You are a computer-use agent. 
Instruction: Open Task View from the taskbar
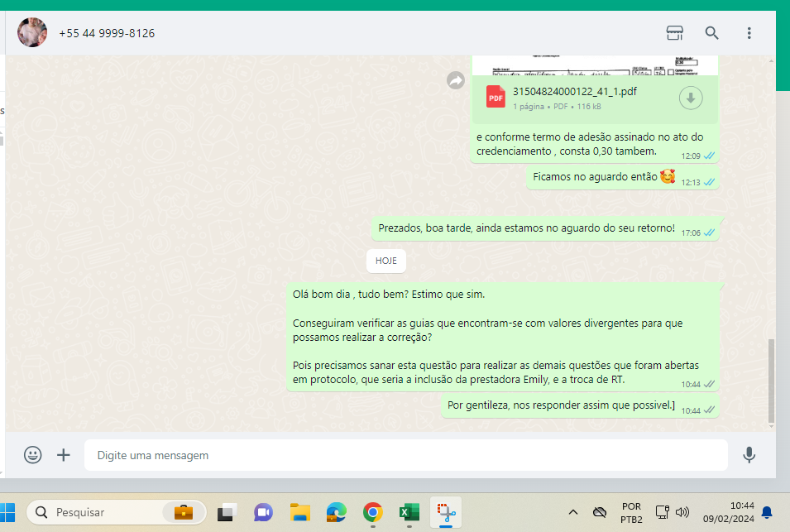tap(227, 512)
